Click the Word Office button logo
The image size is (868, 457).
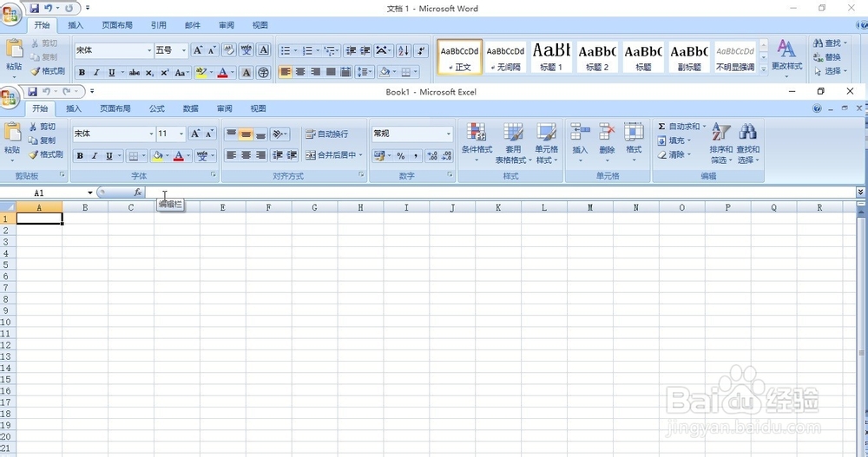[x=10, y=15]
